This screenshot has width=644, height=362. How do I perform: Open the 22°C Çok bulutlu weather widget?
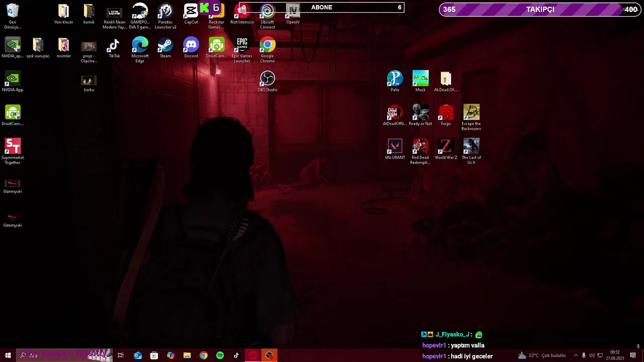[x=542, y=355]
